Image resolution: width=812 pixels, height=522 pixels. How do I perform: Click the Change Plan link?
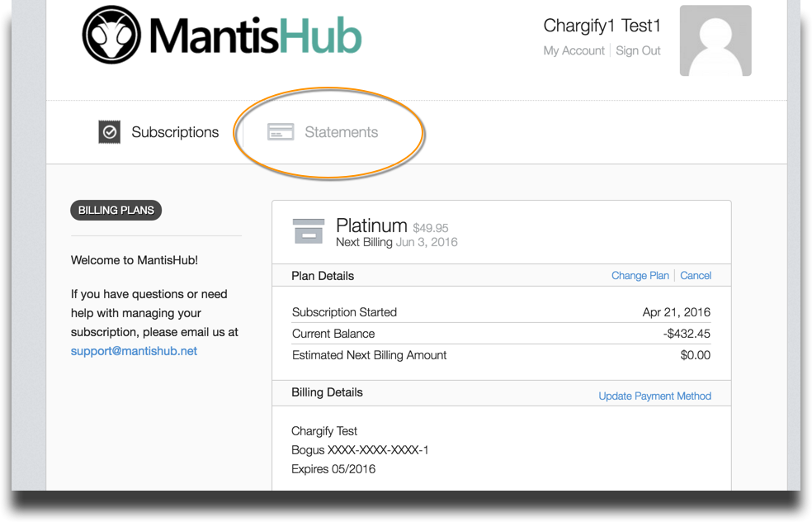[x=640, y=276]
